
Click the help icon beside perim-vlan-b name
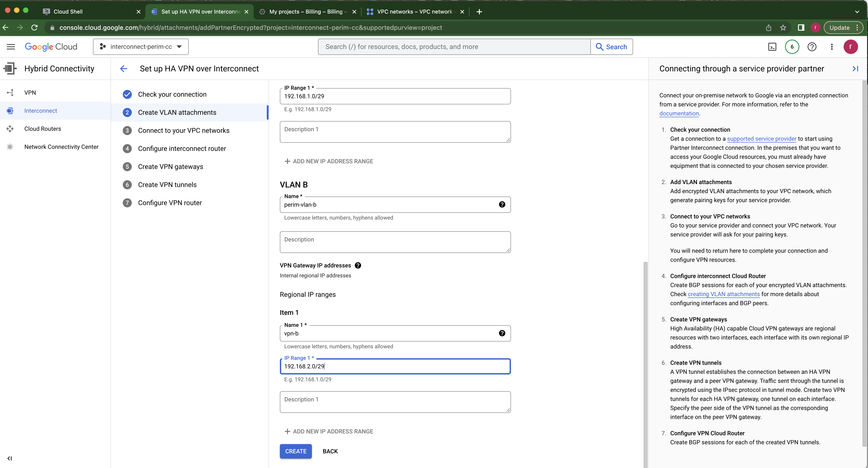point(502,204)
